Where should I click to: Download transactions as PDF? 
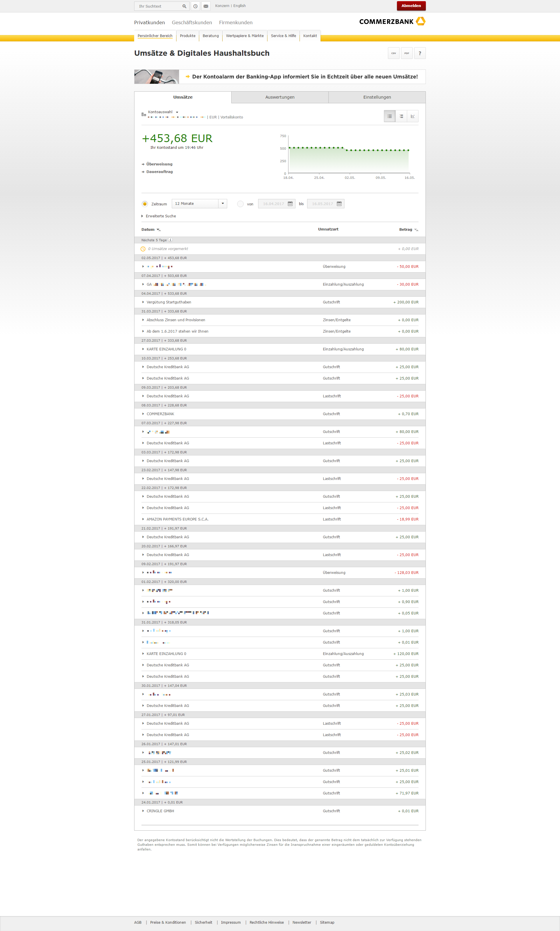click(406, 53)
